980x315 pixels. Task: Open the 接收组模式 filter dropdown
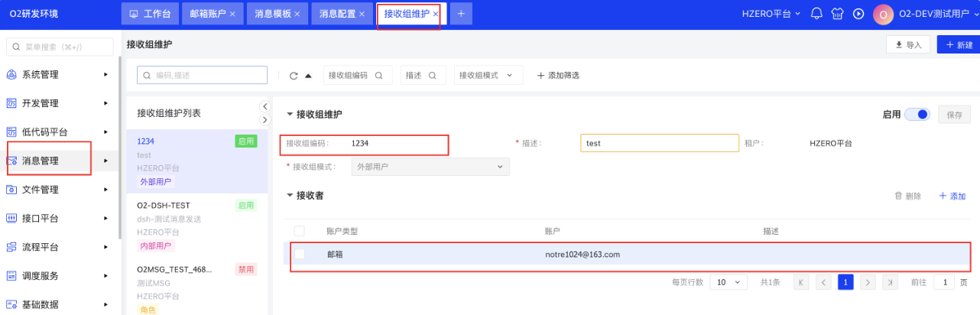(488, 76)
